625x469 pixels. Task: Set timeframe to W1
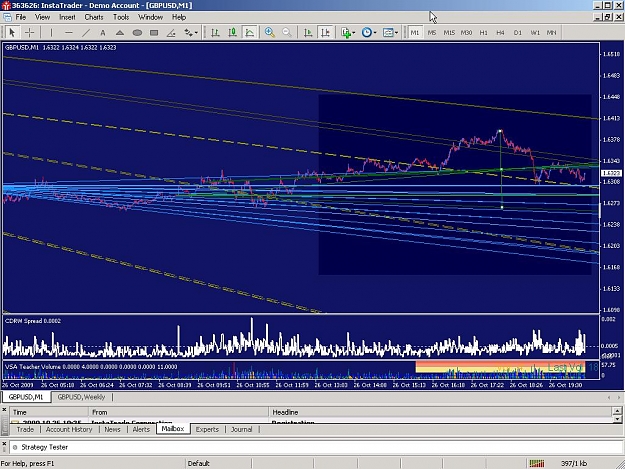tap(535, 33)
